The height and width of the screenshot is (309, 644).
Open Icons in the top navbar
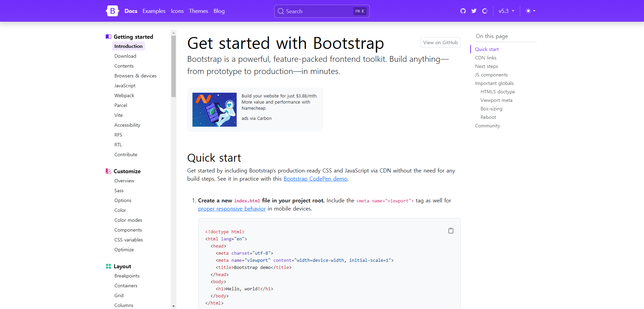pos(177,11)
